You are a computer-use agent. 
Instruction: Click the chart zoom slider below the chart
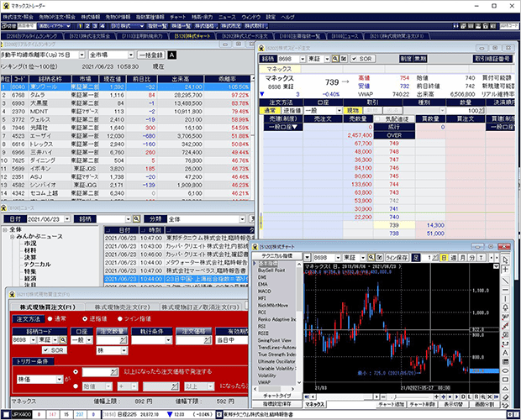(x=410, y=396)
